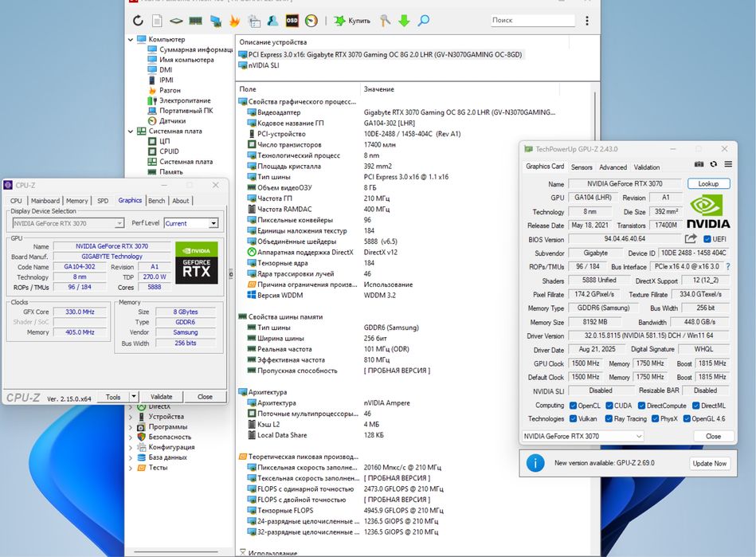This screenshot has width=756, height=557.
Task: Open the Memory tab in CPU-Z
Action: coord(77,201)
